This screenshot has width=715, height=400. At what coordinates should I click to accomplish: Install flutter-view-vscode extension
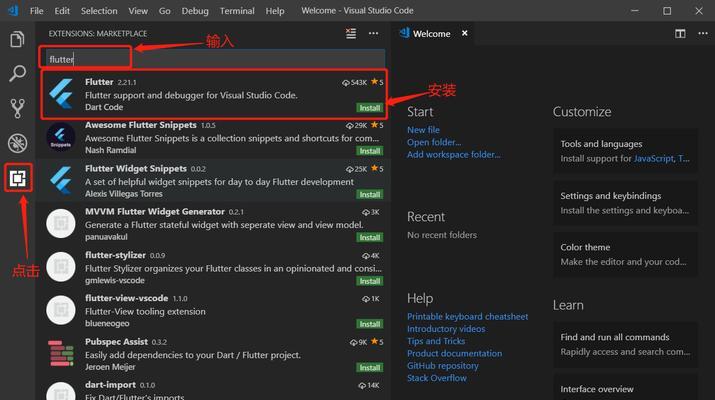[x=369, y=324]
